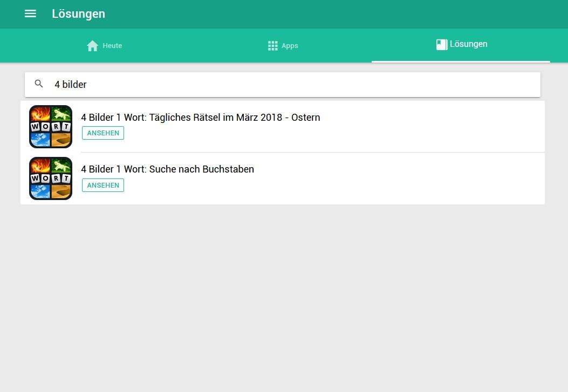
Task: Click the book icon in Lösungen tab
Action: point(442,45)
